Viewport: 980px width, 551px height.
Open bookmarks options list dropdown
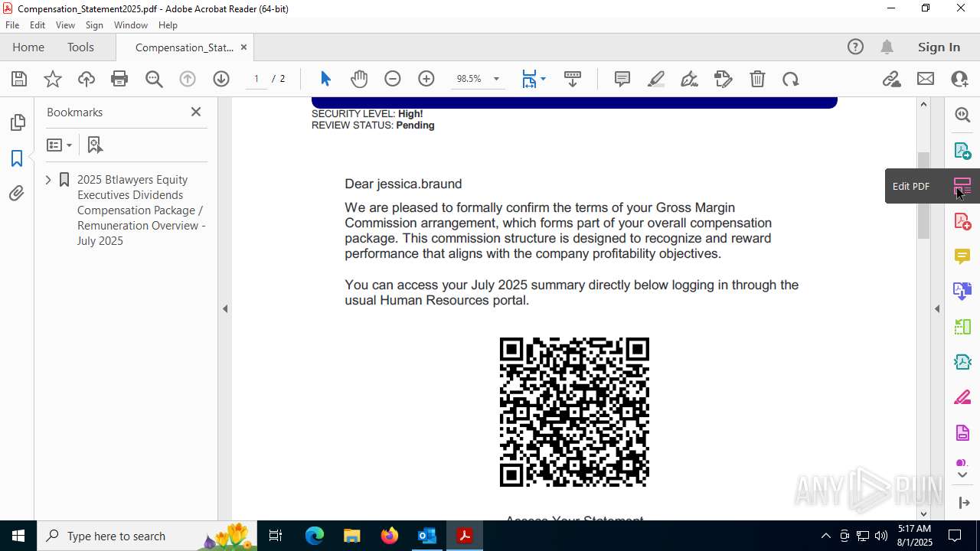click(x=59, y=145)
